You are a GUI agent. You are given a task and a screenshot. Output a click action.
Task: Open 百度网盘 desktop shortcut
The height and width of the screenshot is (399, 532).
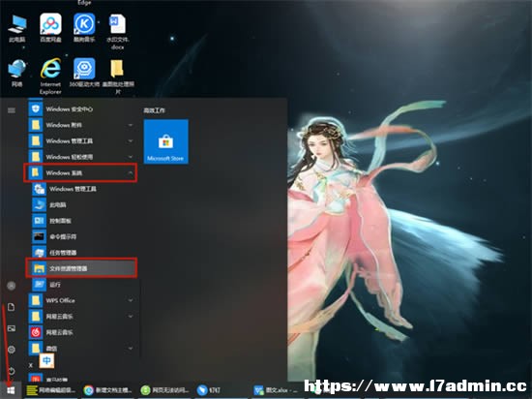[x=50, y=28]
